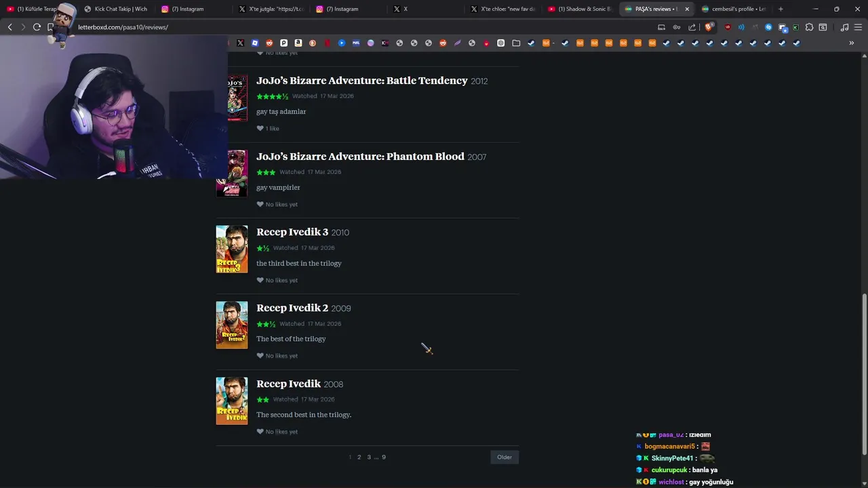Switch to the Shadow & Sonic YouTube tab
The height and width of the screenshot is (488, 868).
(580, 9)
